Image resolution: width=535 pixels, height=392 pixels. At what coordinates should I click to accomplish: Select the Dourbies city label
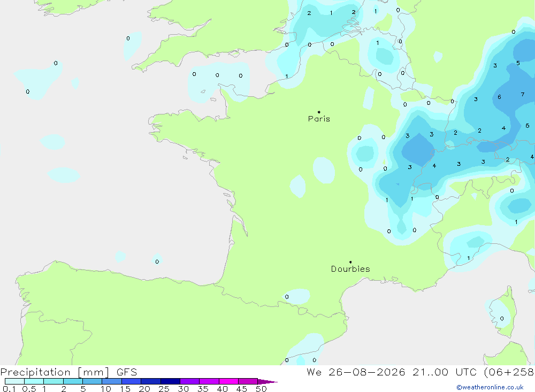coord(350,269)
